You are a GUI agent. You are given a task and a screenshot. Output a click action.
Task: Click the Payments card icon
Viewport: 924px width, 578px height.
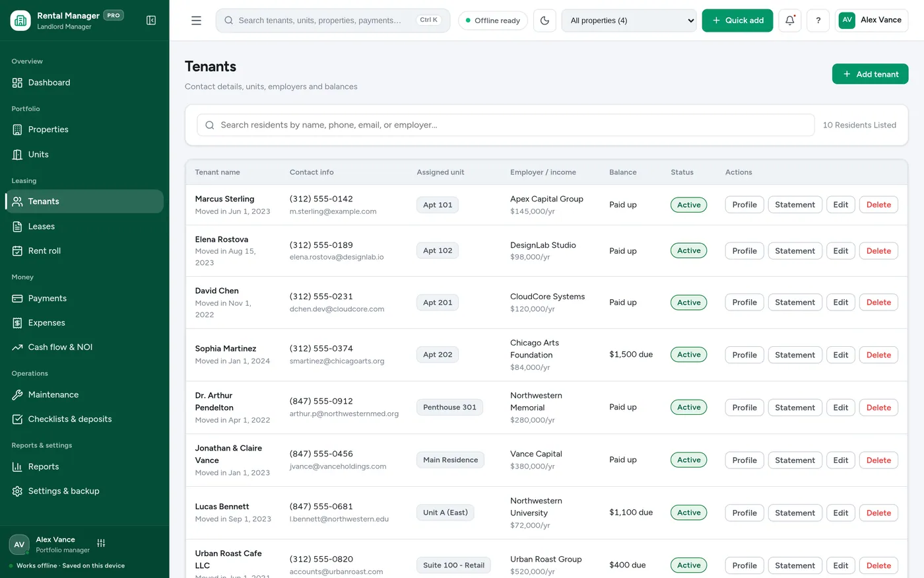17,299
